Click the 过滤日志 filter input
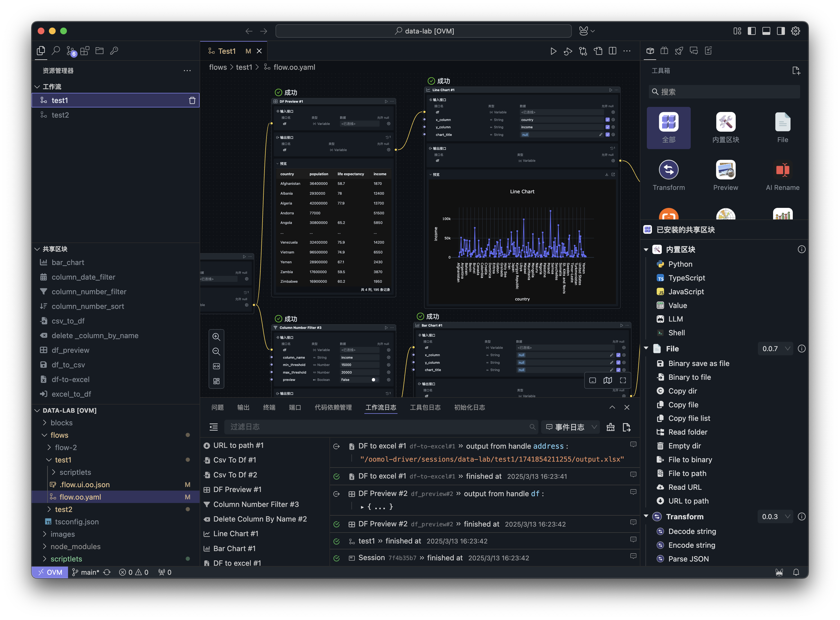 point(375,427)
